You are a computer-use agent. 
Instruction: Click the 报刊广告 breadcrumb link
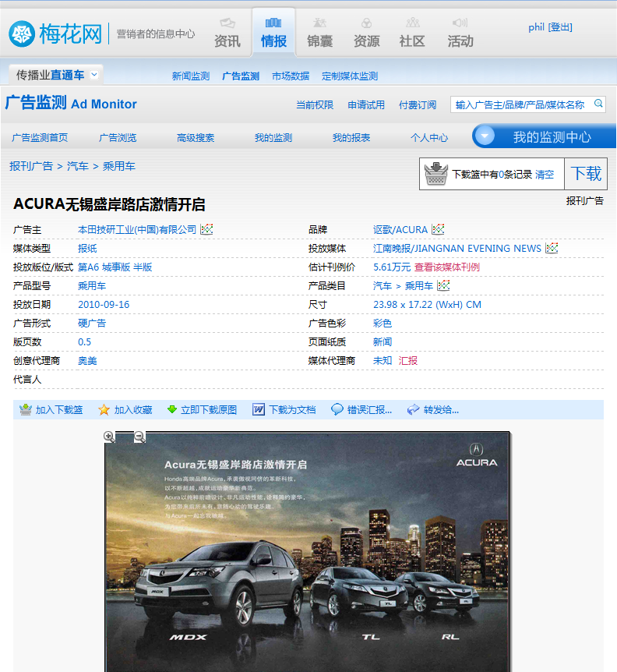pyautogui.click(x=31, y=166)
